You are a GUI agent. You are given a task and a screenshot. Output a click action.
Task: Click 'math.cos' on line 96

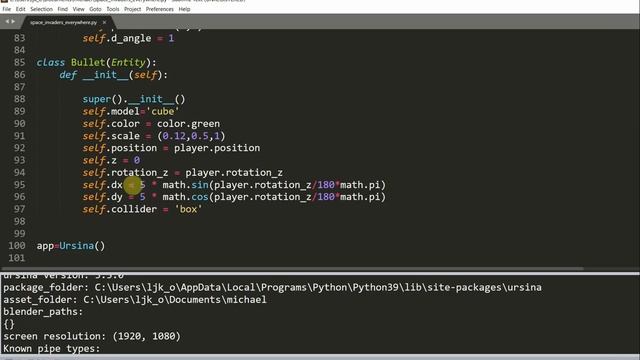click(x=185, y=197)
